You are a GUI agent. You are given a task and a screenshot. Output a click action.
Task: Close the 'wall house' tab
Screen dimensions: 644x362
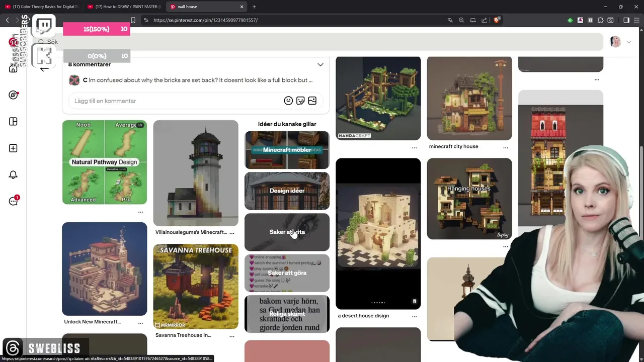242,7
